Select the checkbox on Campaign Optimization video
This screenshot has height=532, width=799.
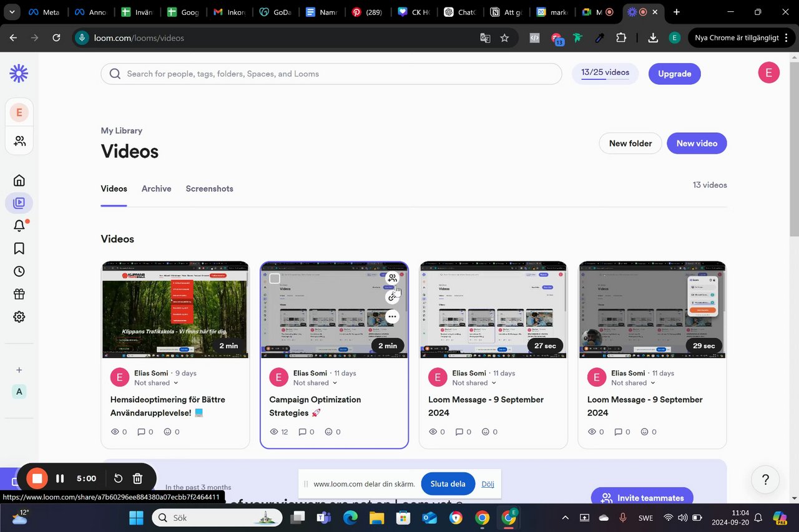[x=275, y=278]
